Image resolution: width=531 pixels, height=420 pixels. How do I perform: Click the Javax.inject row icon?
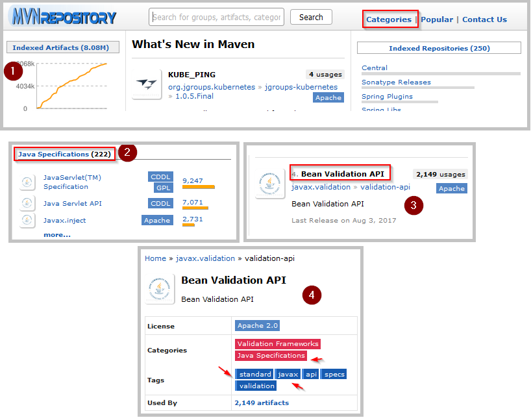[x=27, y=220]
